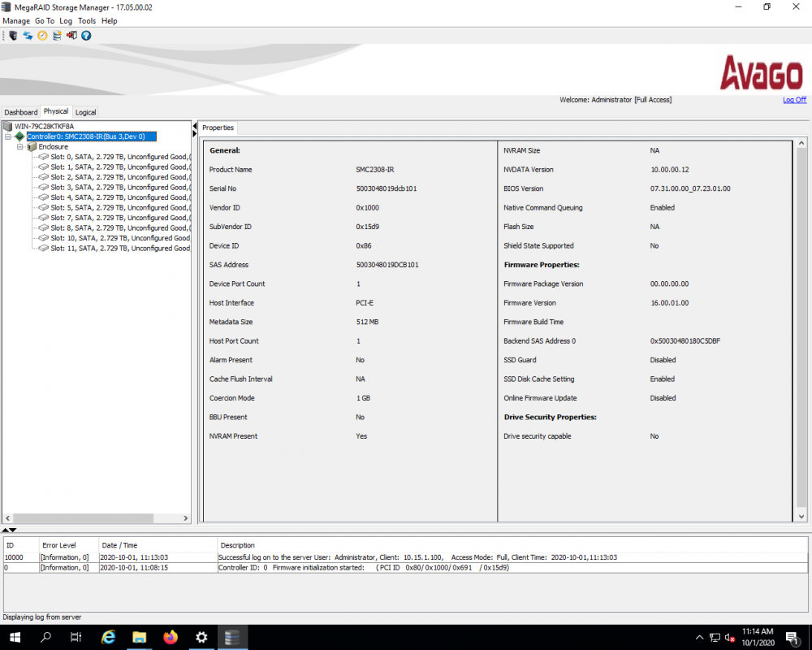812x650 pixels.
Task: Click right-pointing splitter arrow beside Properties
Action: point(195,134)
